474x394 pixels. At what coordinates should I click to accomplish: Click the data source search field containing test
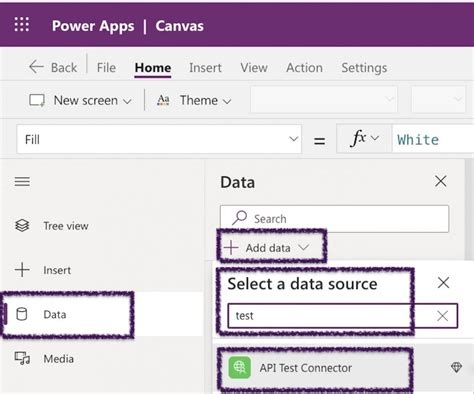click(x=343, y=316)
